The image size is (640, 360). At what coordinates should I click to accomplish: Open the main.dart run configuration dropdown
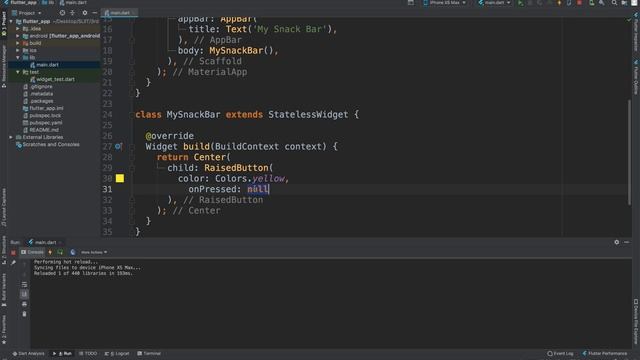coord(494,3)
